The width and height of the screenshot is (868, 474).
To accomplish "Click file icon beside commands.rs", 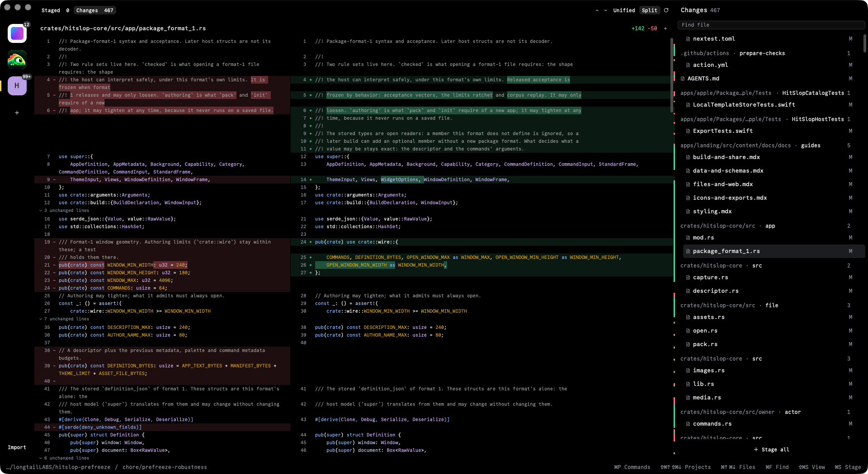I will tap(688, 424).
